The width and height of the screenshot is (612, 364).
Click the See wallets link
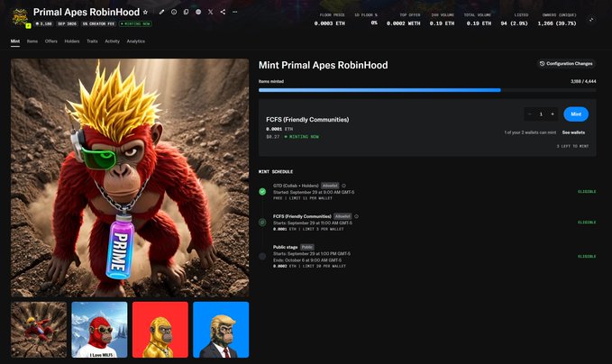pyautogui.click(x=573, y=132)
